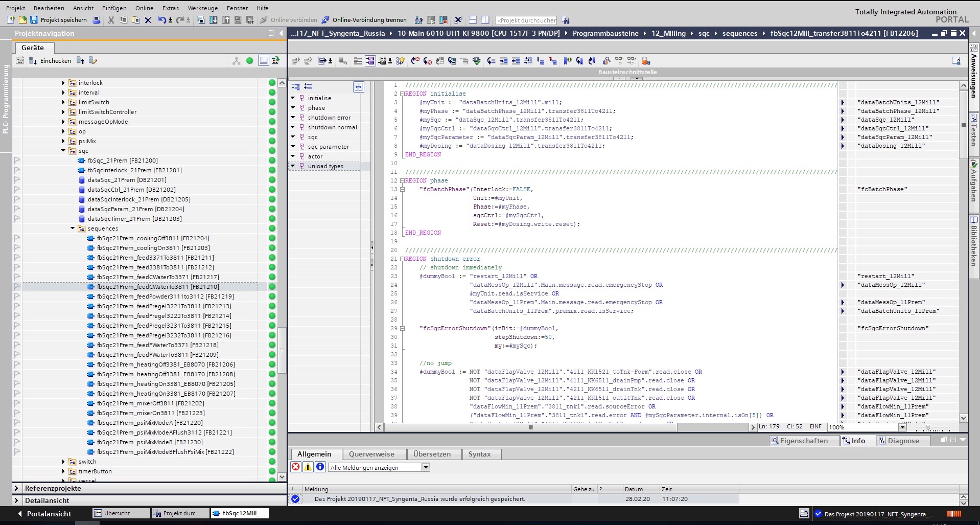Toggle the information messages filter

[x=320, y=467]
